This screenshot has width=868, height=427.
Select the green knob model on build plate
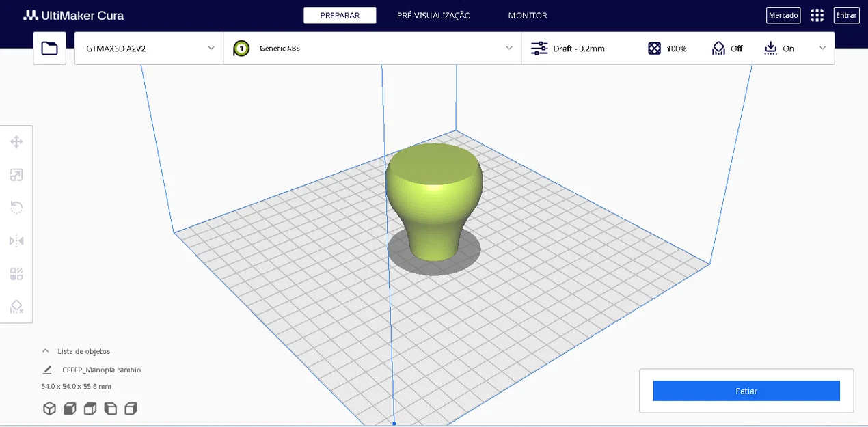click(x=434, y=201)
